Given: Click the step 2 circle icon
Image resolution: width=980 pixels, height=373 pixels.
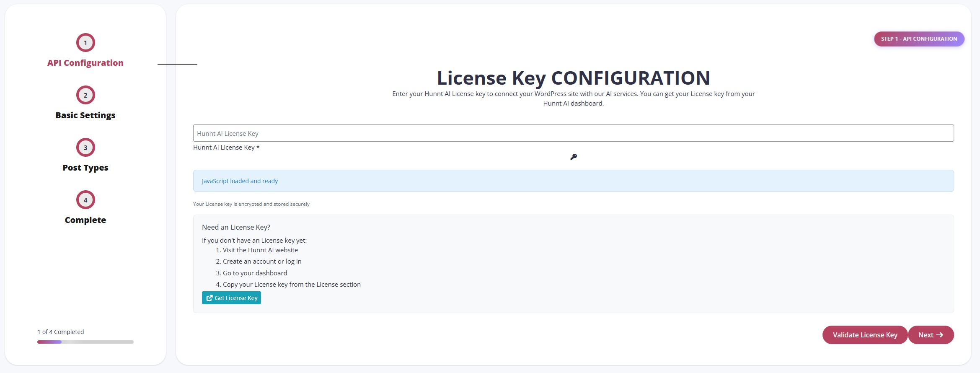Looking at the screenshot, I should tap(85, 95).
